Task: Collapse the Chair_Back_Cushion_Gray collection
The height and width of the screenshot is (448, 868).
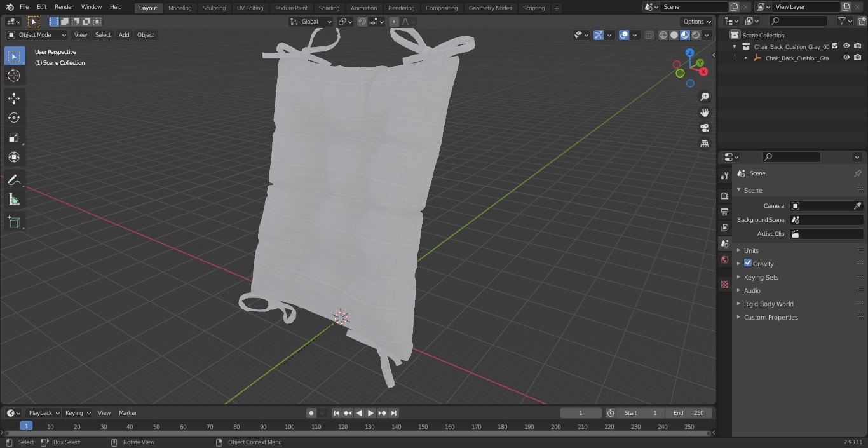Action: pyautogui.click(x=735, y=46)
